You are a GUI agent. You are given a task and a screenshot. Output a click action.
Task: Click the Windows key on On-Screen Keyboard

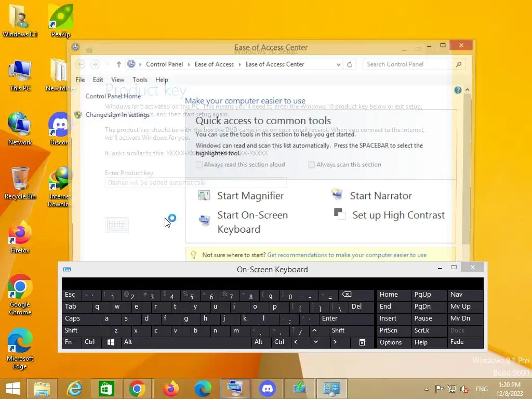tap(111, 342)
